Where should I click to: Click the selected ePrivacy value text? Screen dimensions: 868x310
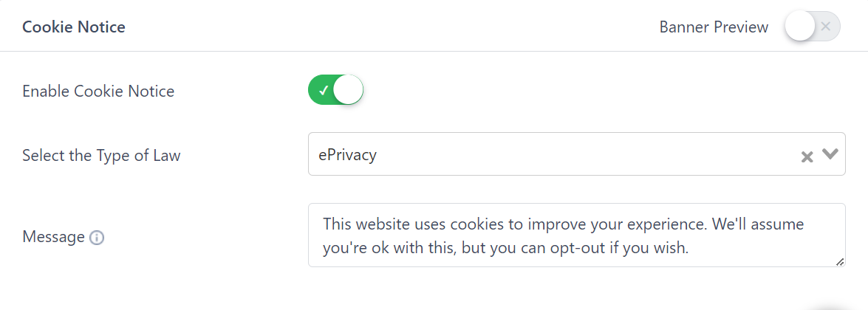[x=348, y=154]
